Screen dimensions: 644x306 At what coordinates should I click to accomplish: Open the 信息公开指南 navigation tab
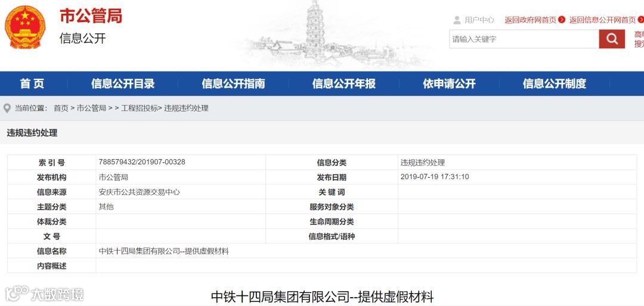click(233, 84)
